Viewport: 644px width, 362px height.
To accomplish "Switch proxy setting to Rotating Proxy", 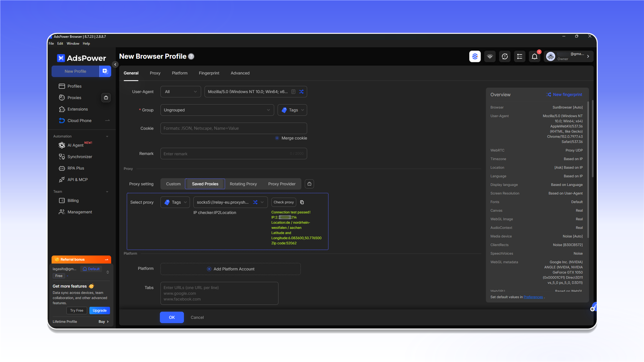I will [x=243, y=184].
